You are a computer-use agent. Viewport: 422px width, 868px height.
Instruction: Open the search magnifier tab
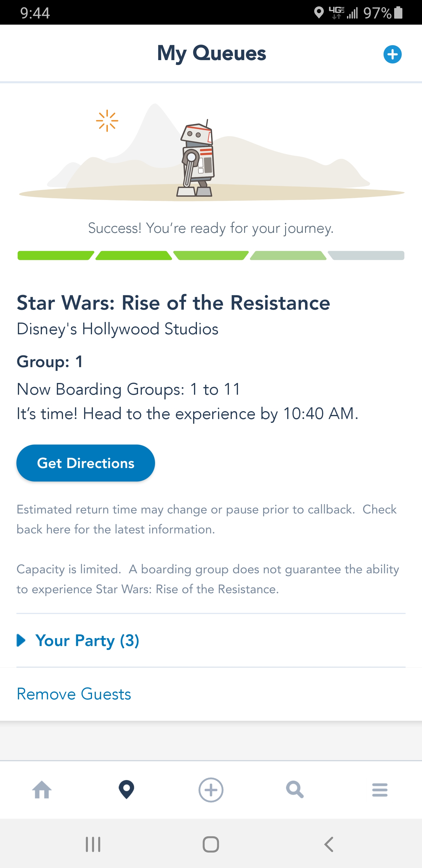[x=295, y=789]
